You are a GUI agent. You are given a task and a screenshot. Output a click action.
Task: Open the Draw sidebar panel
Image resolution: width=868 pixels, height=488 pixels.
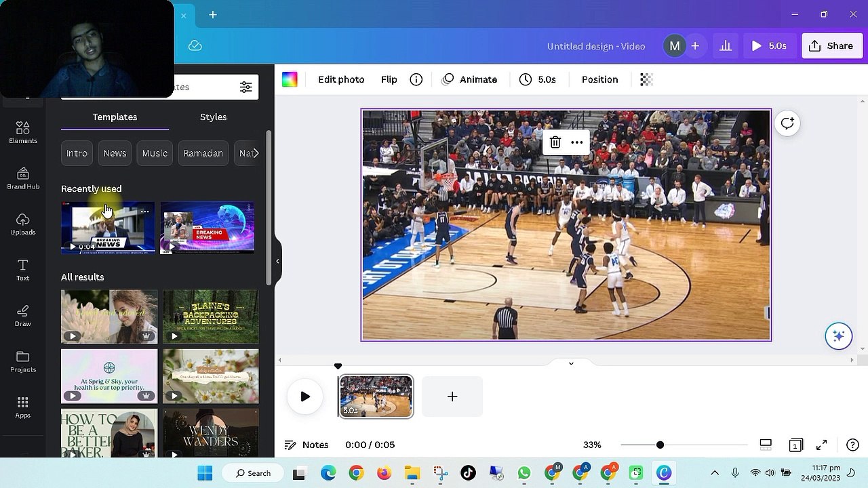pos(23,316)
